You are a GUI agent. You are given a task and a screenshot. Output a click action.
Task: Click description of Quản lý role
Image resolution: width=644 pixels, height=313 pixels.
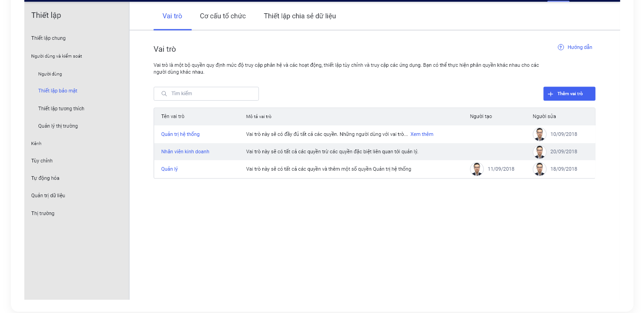point(329,169)
